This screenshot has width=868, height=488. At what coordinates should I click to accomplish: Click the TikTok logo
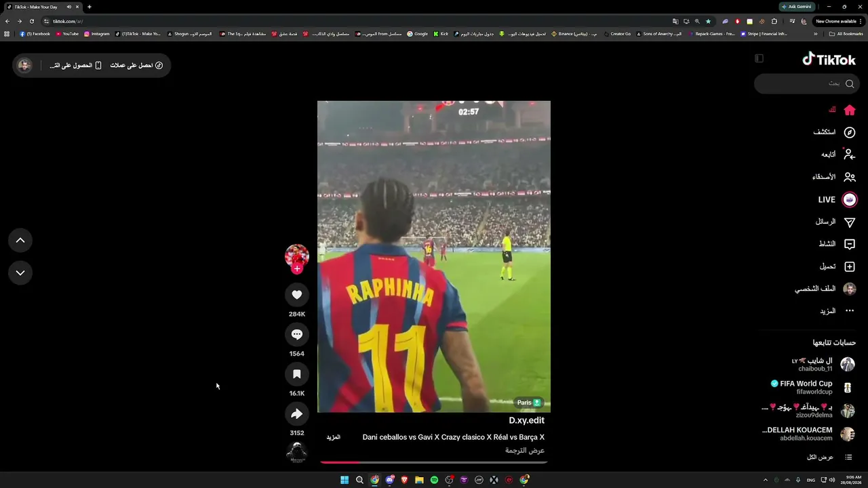pyautogui.click(x=829, y=60)
